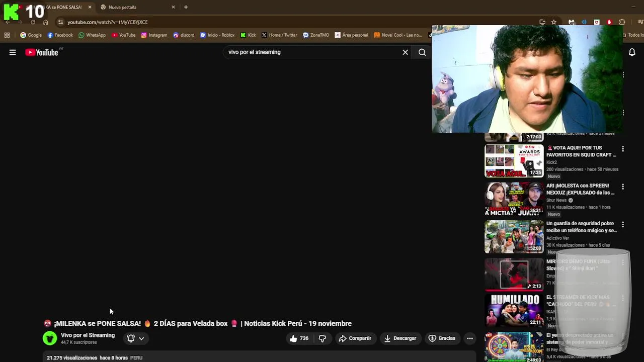Clear the search box with the X
Viewport: 644px width, 362px height.
[405, 52]
